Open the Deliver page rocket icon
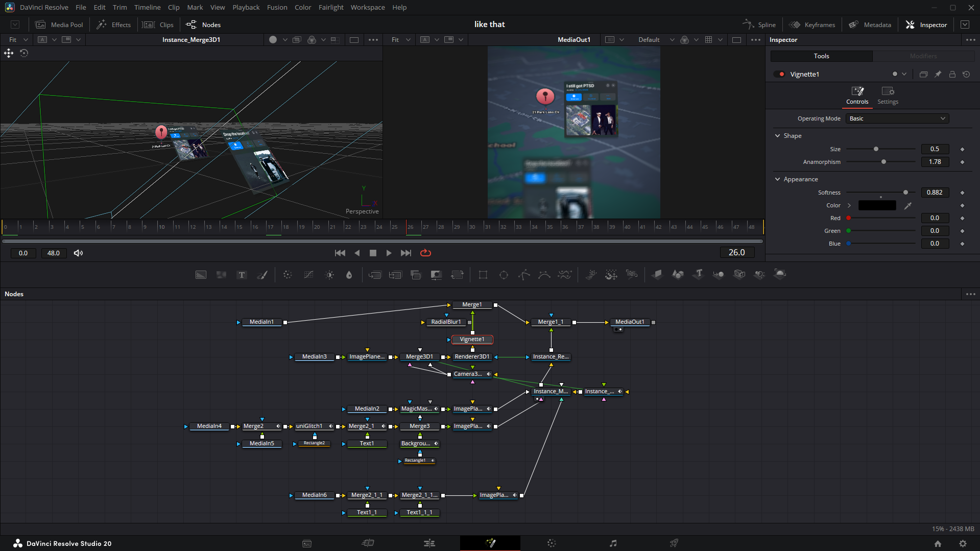980x551 pixels. coord(674,543)
